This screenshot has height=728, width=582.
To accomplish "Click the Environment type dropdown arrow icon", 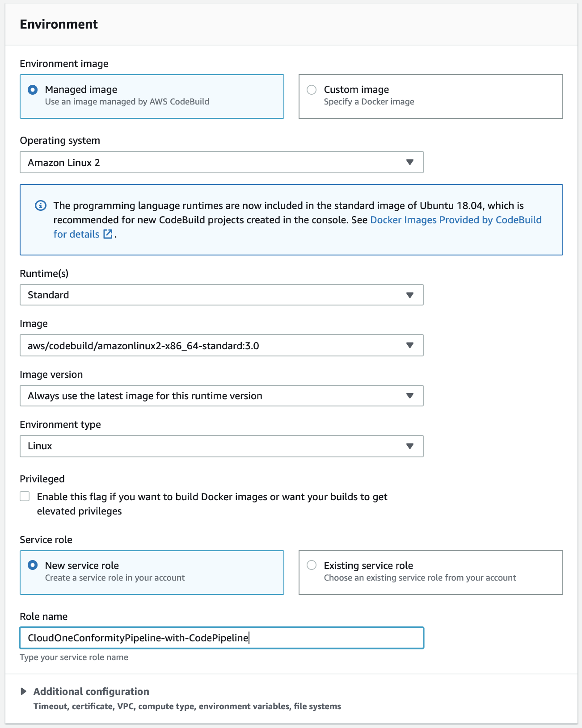I will coord(409,446).
